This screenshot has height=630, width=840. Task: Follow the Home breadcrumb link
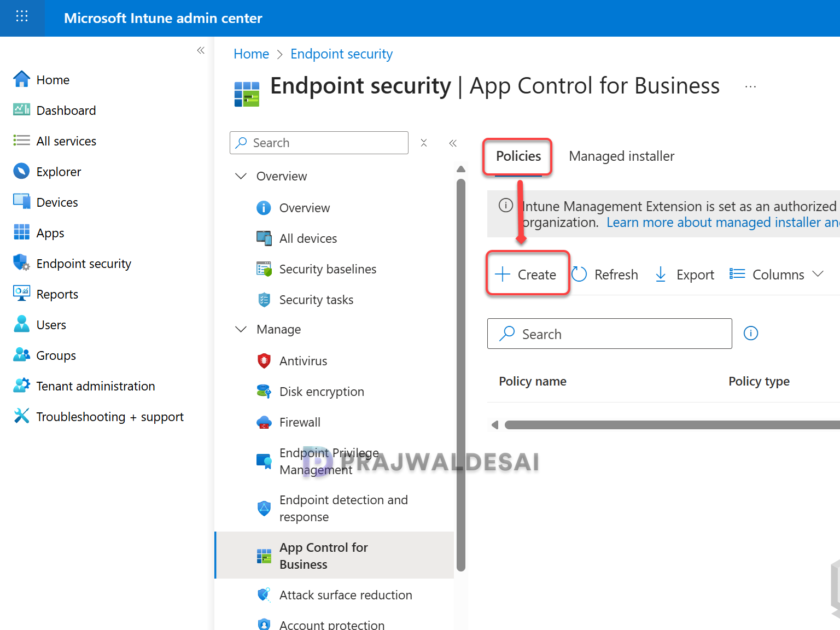[251, 54]
